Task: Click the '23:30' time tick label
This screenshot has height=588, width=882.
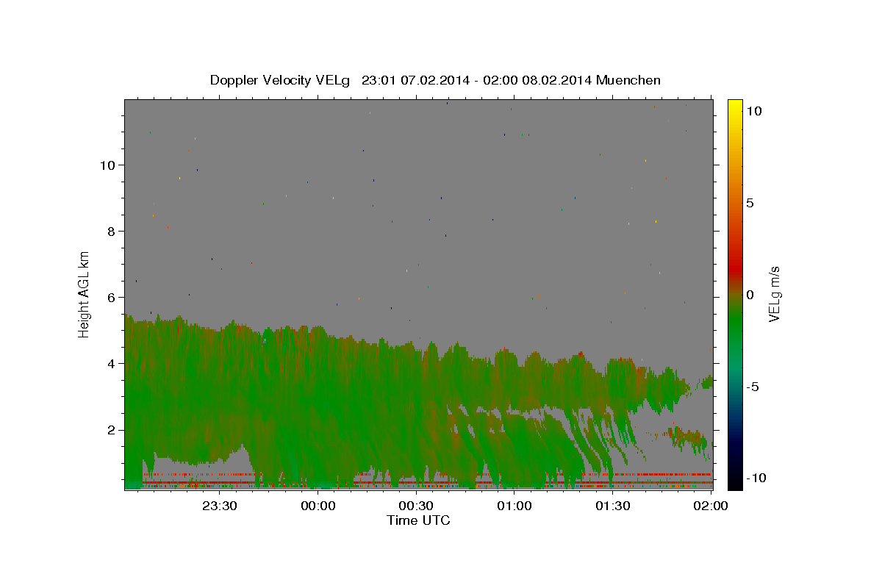Action: coord(220,506)
